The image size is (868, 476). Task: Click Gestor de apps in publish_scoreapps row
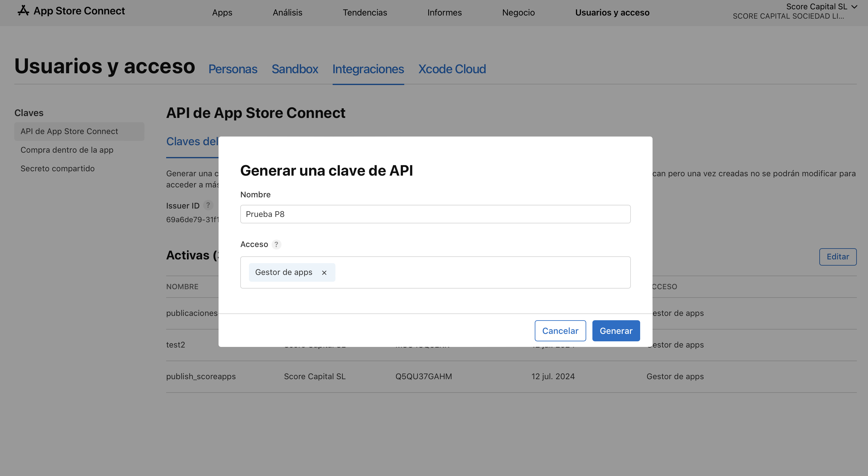(x=675, y=376)
